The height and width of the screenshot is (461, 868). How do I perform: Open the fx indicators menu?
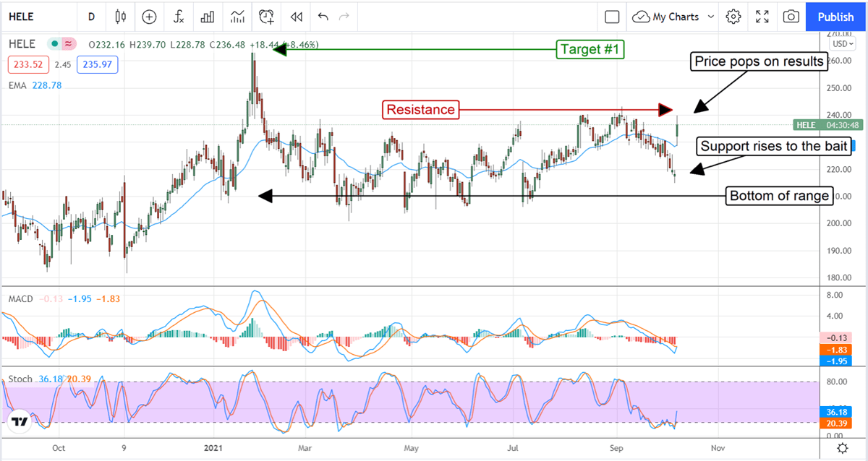point(178,16)
